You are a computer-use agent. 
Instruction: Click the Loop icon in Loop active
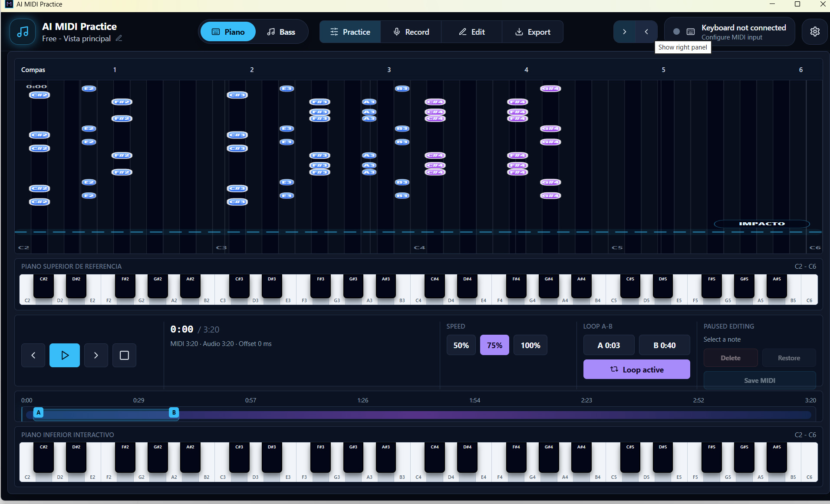(x=614, y=369)
